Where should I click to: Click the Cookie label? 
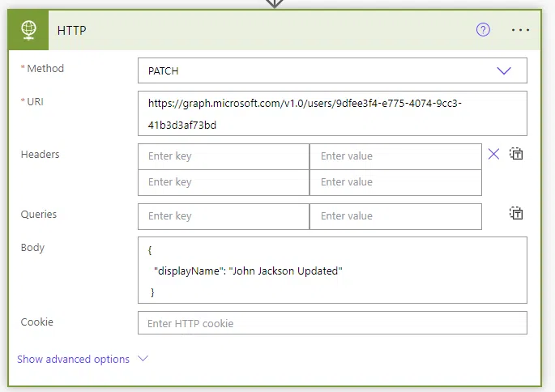click(x=36, y=322)
